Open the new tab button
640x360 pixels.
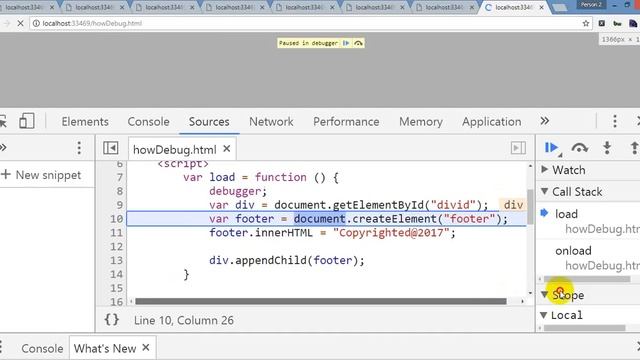(560, 7)
